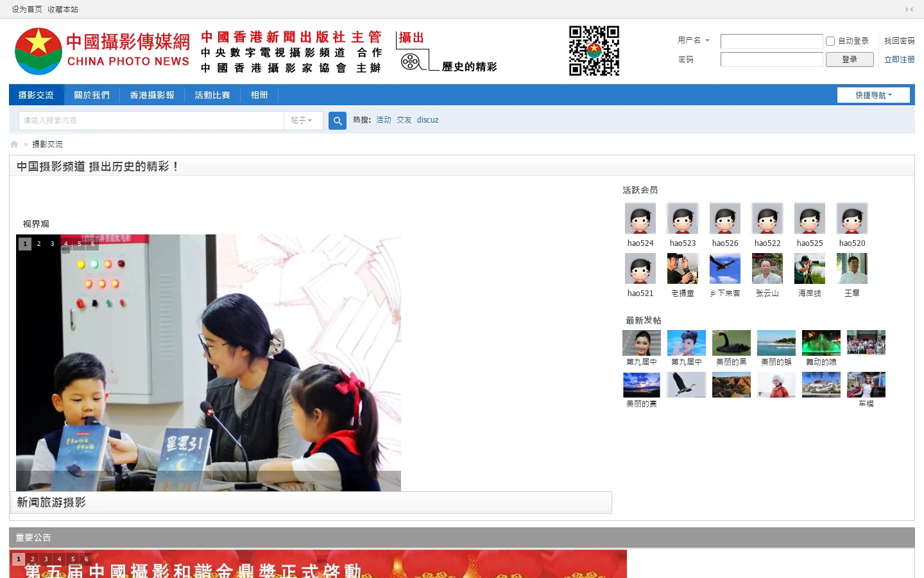This screenshot has height=578, width=924.
Task: Jump to slide 4 in 重要公告 banner
Action: 59,559
